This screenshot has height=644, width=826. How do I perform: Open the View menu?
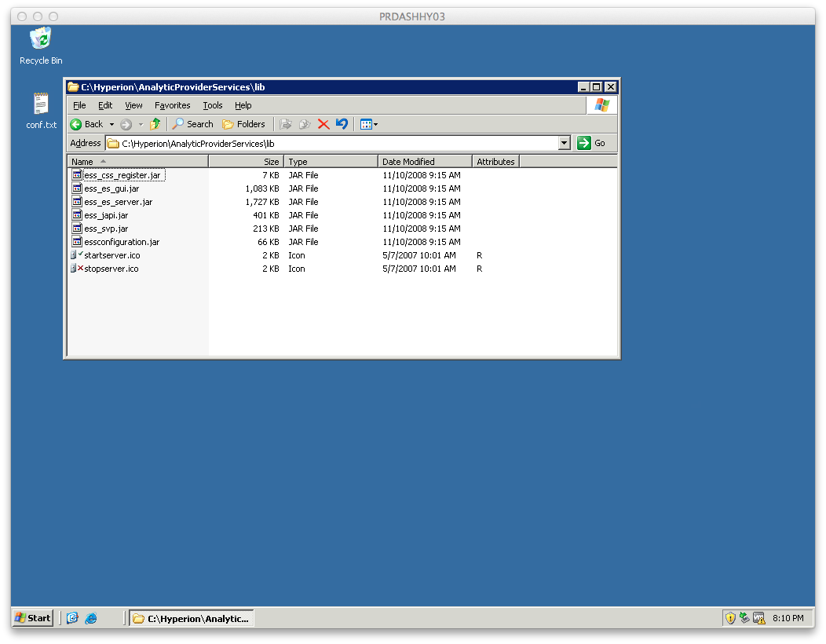coord(133,105)
